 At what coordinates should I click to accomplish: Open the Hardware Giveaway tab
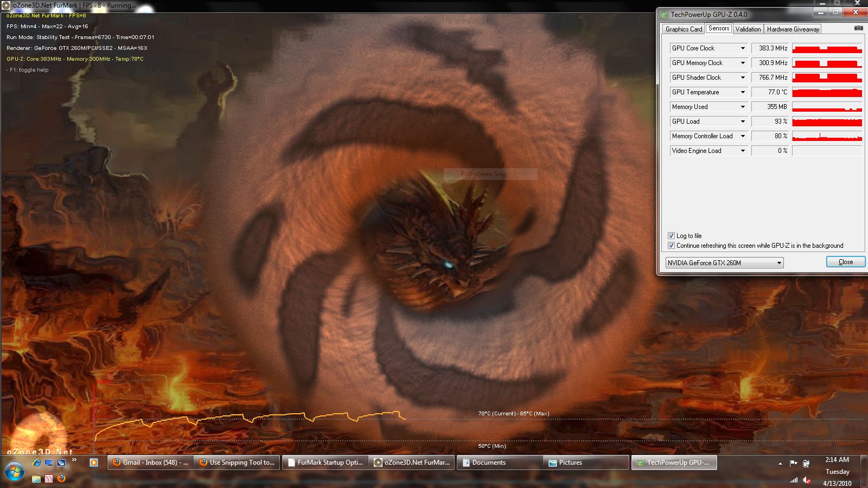(793, 29)
